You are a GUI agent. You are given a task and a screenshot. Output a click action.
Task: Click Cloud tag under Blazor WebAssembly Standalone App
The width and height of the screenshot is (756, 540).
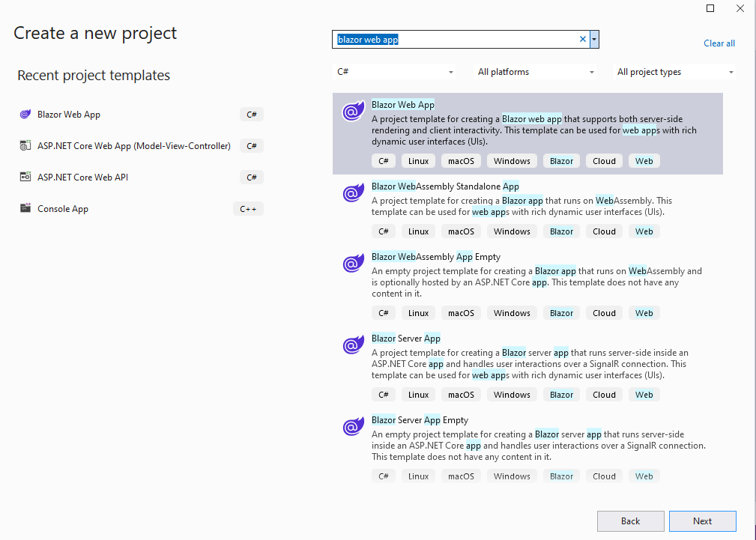tap(604, 231)
